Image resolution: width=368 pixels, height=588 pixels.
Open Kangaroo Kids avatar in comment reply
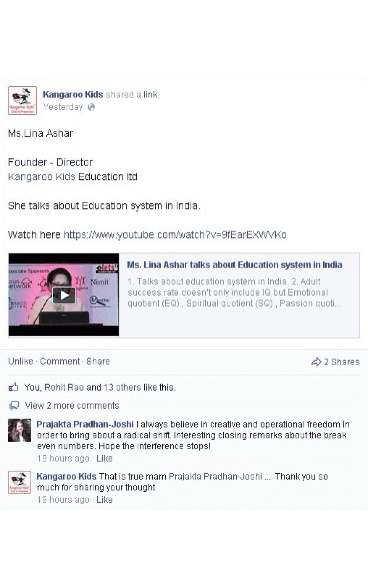click(20, 482)
